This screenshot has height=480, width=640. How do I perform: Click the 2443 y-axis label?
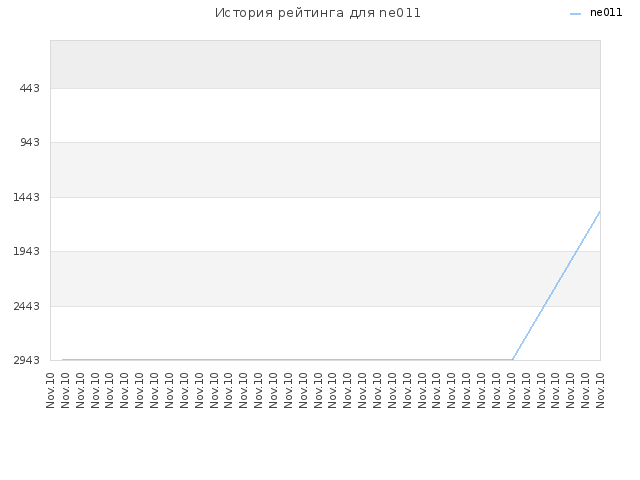(27, 306)
